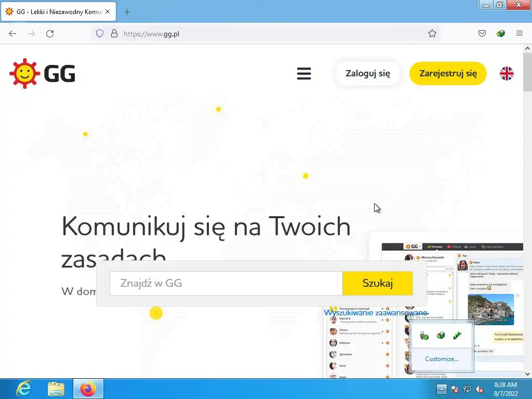
Task: Click the safely remove hardware tray icon
Action: click(424, 336)
